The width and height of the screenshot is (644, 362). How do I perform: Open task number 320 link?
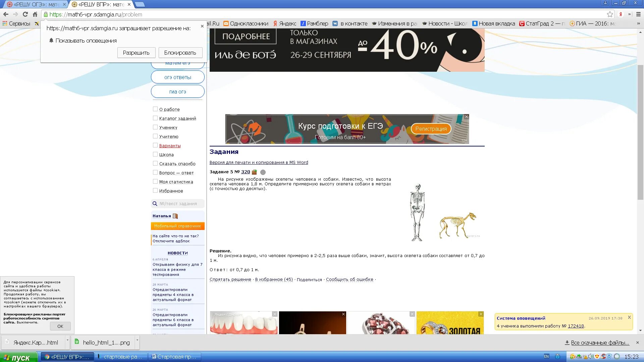[246, 172]
